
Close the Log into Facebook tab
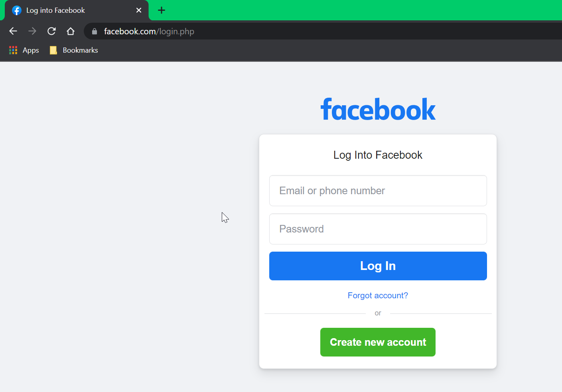pyautogui.click(x=139, y=10)
